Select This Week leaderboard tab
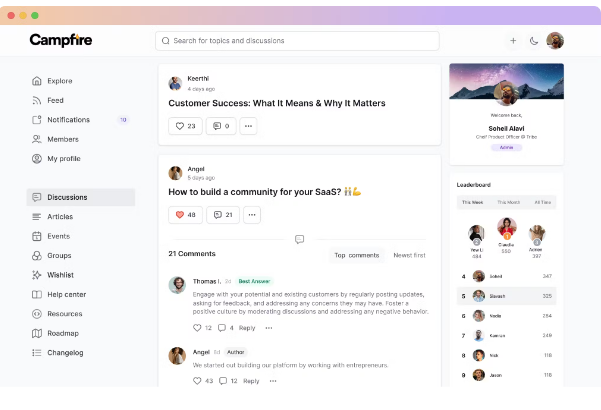This screenshot has height=410, width=601. (x=472, y=202)
